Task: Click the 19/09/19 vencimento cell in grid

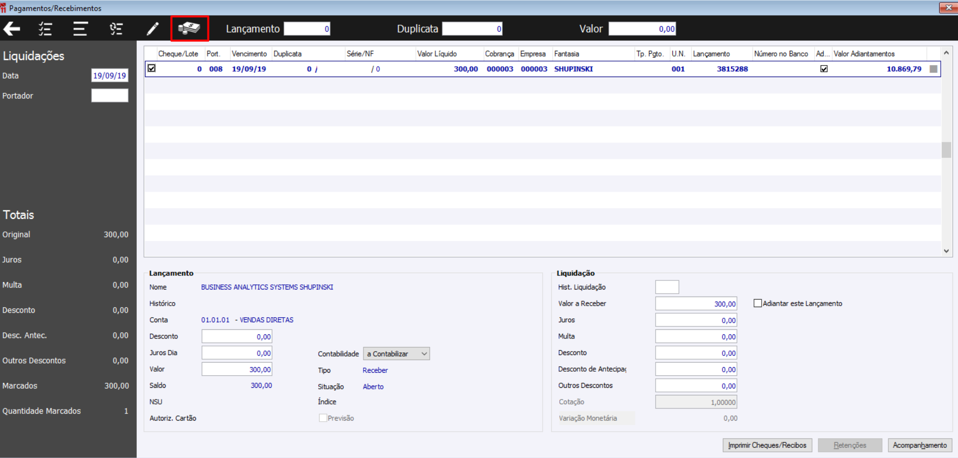Action: 247,70
